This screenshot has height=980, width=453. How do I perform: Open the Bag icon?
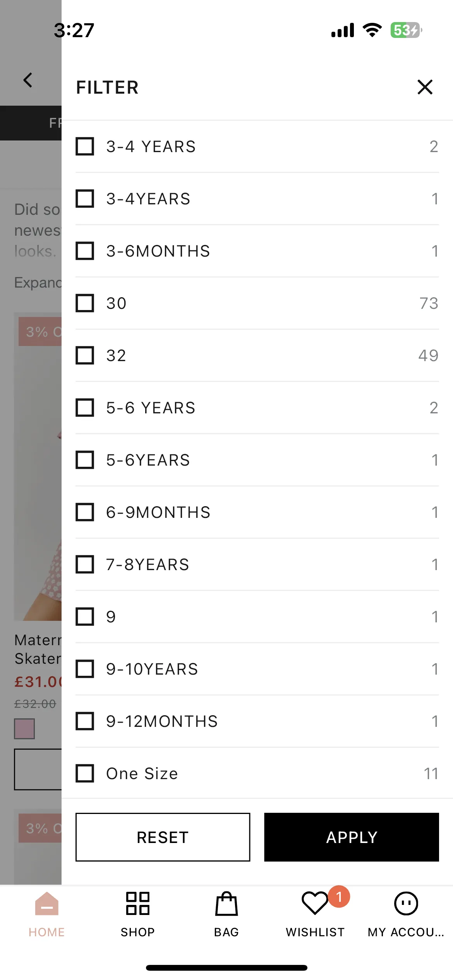pyautogui.click(x=226, y=903)
